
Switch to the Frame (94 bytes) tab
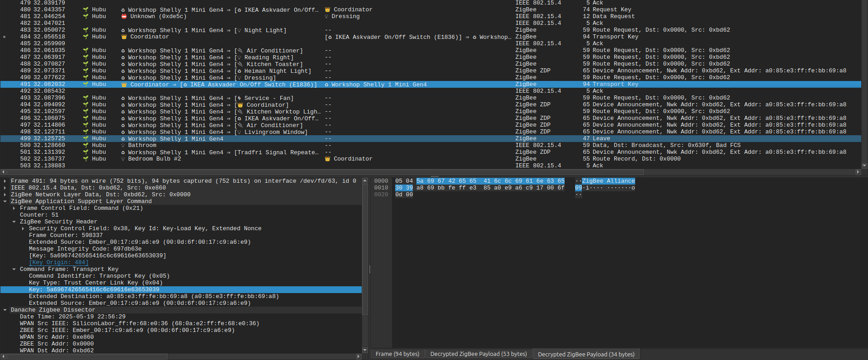[x=397, y=354]
